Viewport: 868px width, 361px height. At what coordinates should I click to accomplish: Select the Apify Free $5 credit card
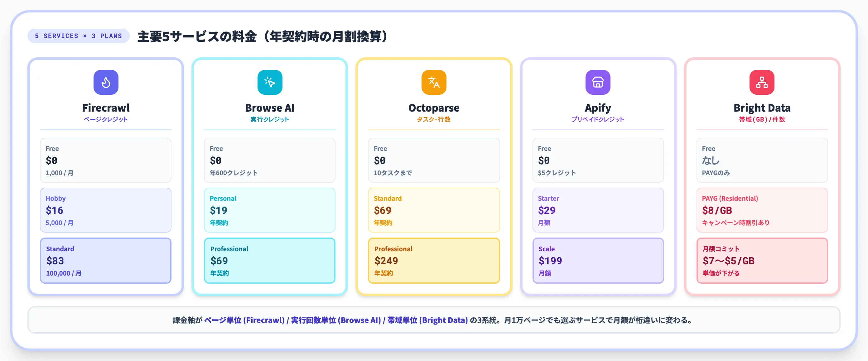[x=598, y=160]
